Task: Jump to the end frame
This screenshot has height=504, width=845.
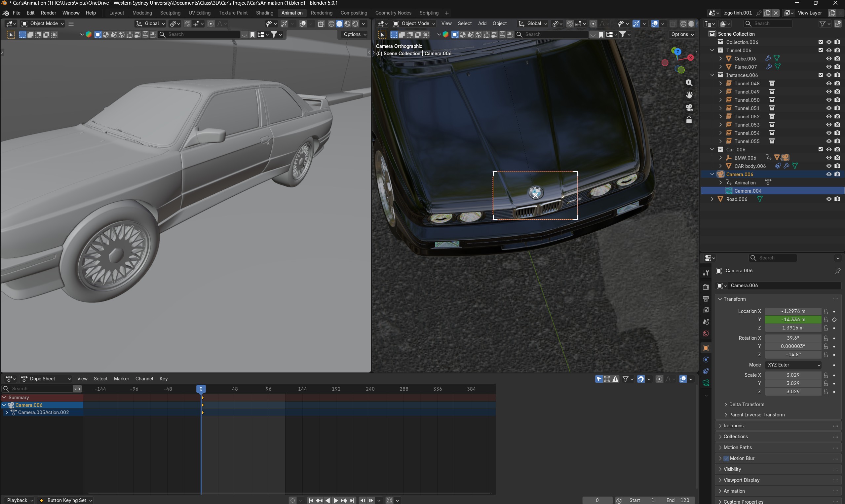Action: pos(352,500)
